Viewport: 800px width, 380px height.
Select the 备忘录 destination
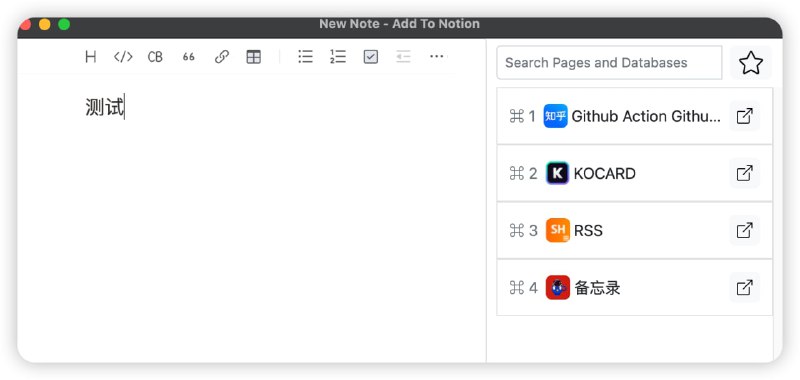point(634,288)
